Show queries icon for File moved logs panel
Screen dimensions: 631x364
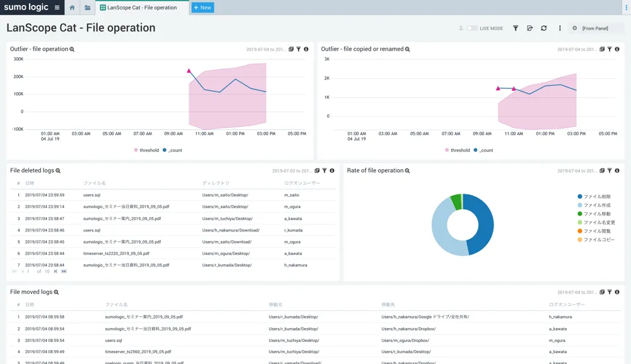[602, 292]
